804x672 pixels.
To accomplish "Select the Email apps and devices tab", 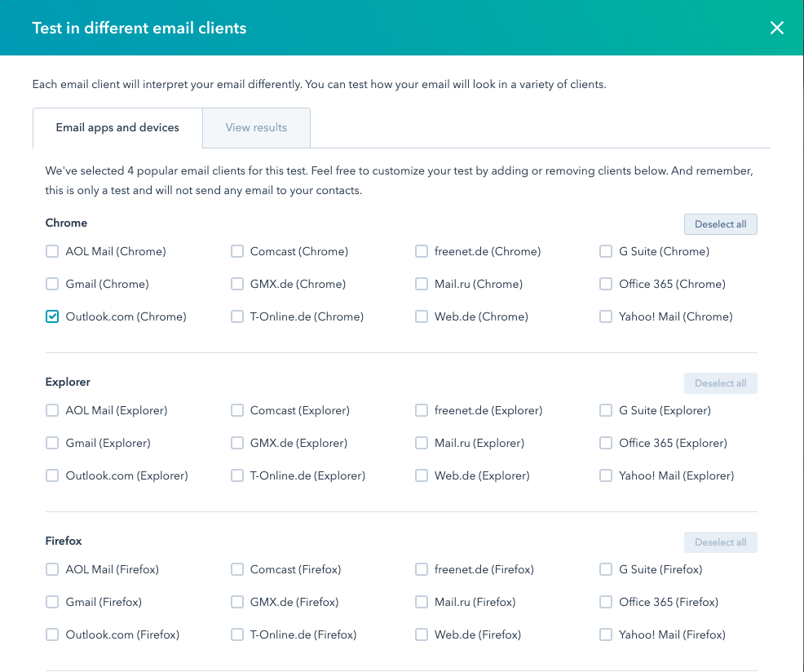I will 117,128.
